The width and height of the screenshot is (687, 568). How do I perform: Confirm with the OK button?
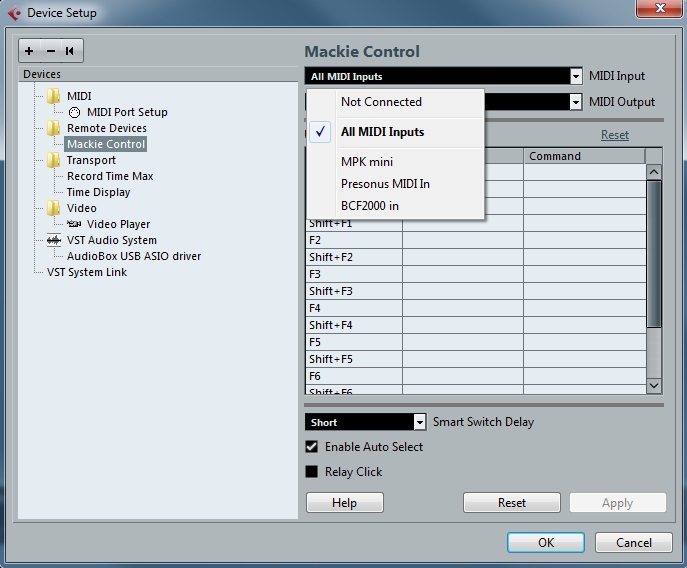[x=546, y=543]
